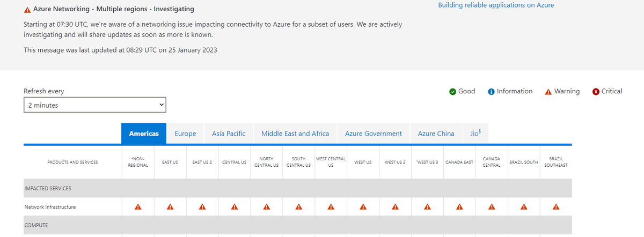Click the NORTH CENTRAL US column header
Viewport: 644px width, 237px height.
tap(267, 162)
